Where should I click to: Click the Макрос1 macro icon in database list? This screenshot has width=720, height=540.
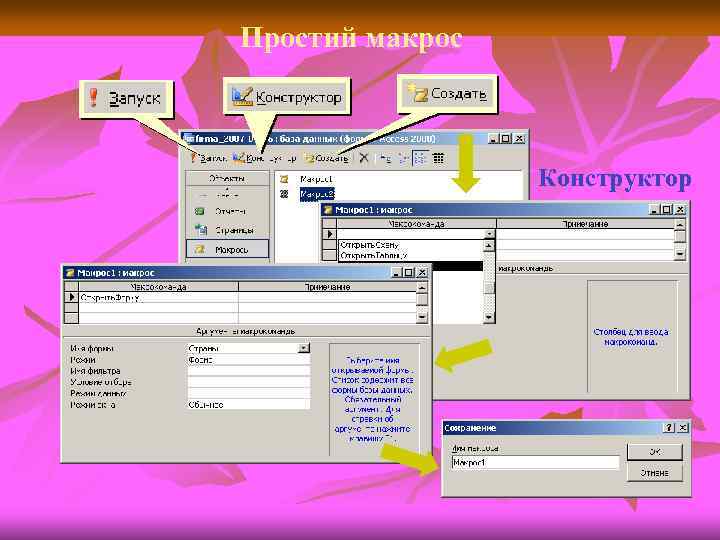pos(284,179)
